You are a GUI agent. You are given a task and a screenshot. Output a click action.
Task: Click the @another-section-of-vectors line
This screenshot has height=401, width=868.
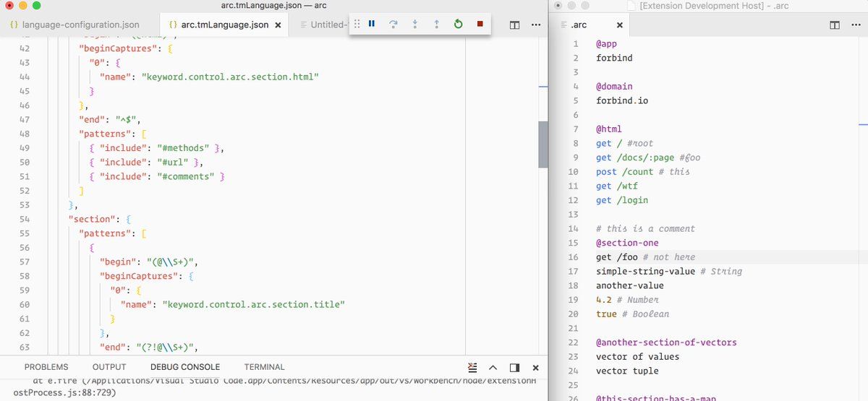pyautogui.click(x=666, y=342)
